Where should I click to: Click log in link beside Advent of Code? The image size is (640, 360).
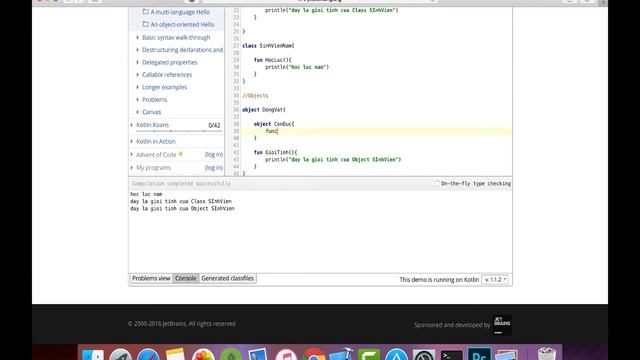(214, 155)
